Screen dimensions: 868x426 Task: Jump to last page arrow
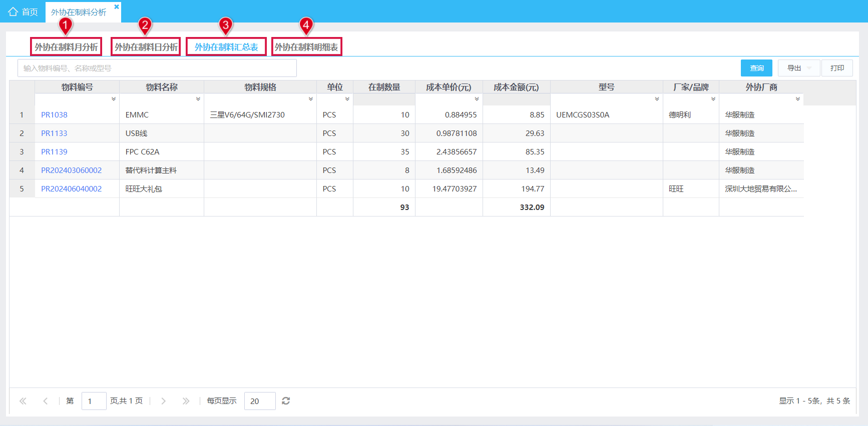[x=186, y=401]
